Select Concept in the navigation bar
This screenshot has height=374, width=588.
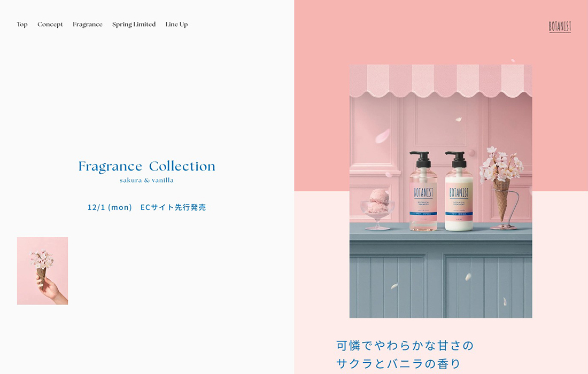tap(50, 24)
